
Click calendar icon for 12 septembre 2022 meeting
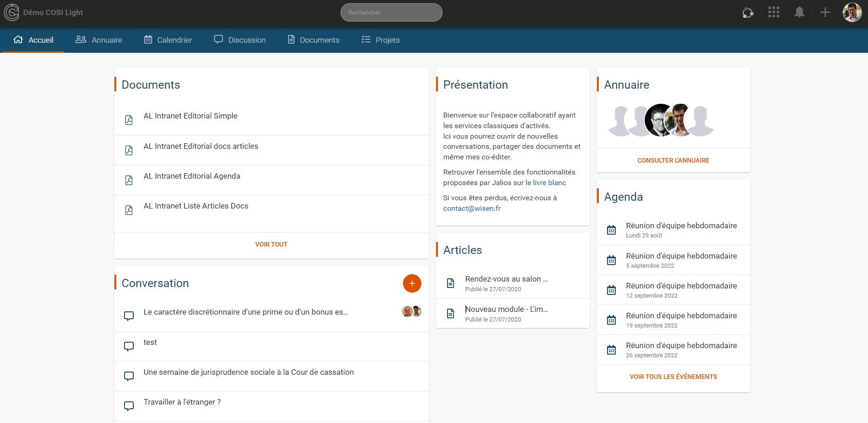[612, 290]
